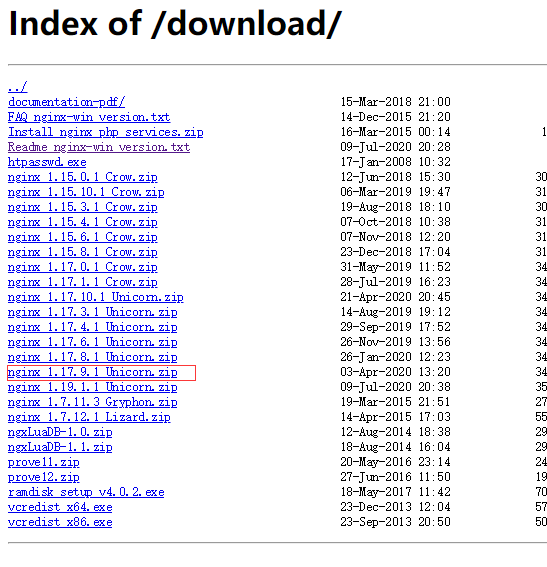Select date 14-Dec-2015 21:20
The width and height of the screenshot is (547, 567).
[x=396, y=117]
